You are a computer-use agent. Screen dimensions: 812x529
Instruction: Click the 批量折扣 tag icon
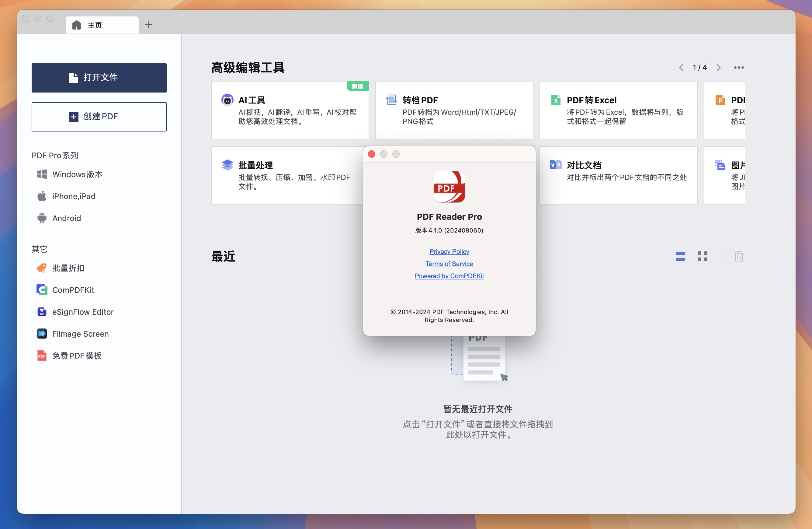tap(42, 268)
